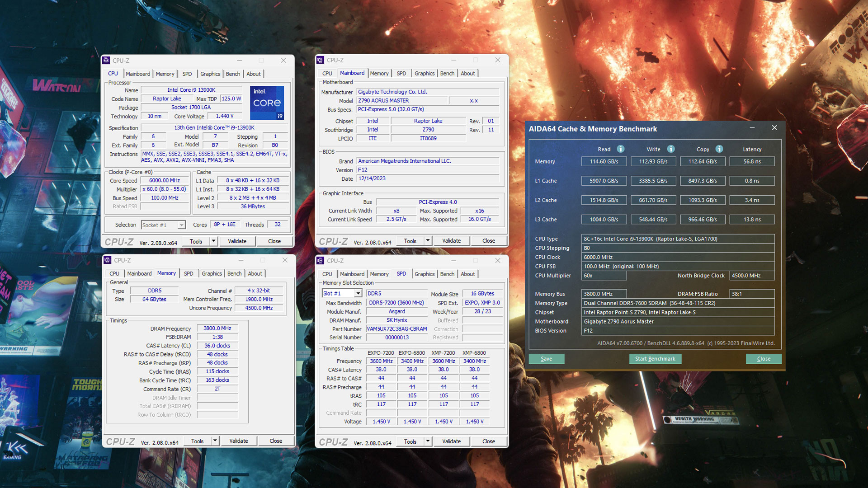
Task: Click the Intel Core i9 logo badge
Action: [x=267, y=103]
